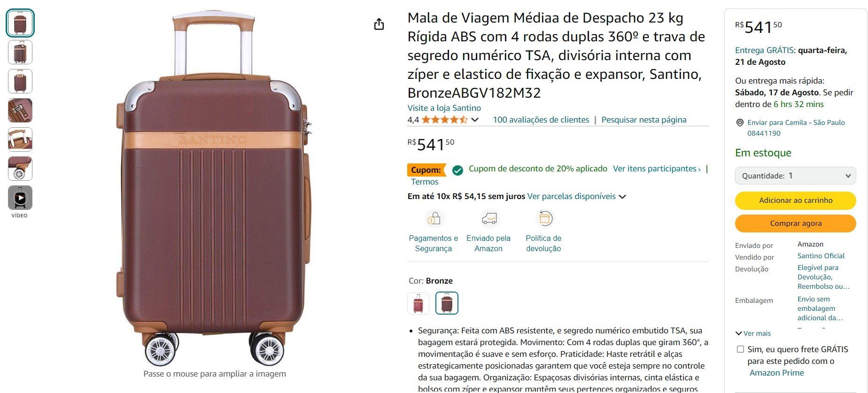Click the green coupon applied checkmark
The width and height of the screenshot is (868, 393).
(457, 170)
